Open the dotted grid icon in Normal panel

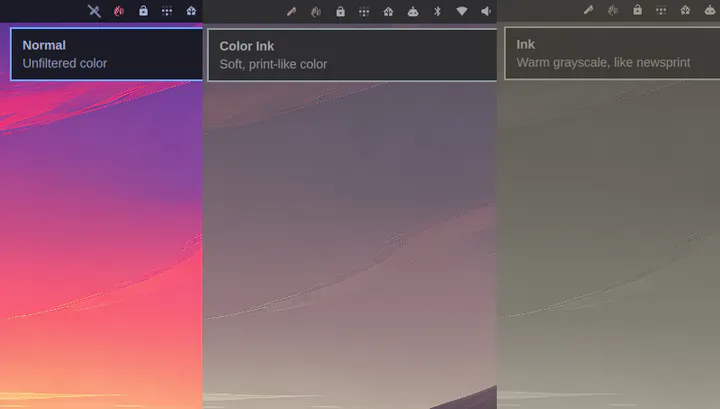167,11
